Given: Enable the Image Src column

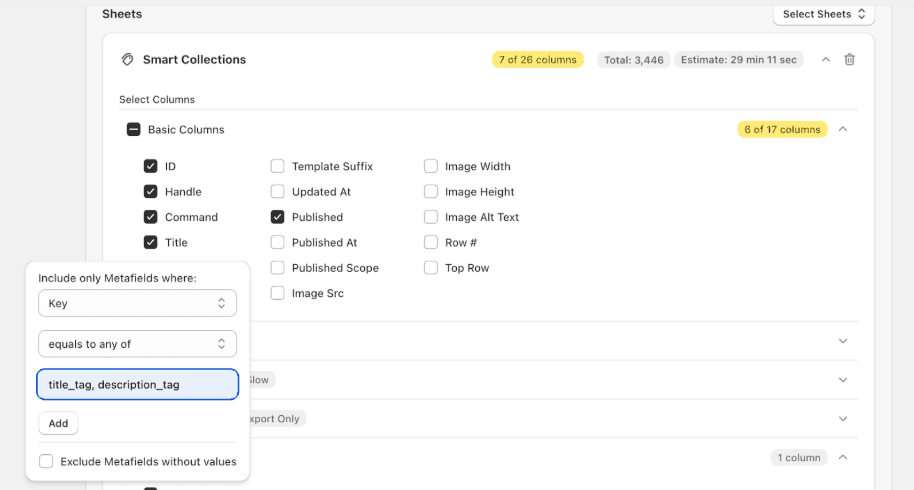Looking at the screenshot, I should coord(277,293).
